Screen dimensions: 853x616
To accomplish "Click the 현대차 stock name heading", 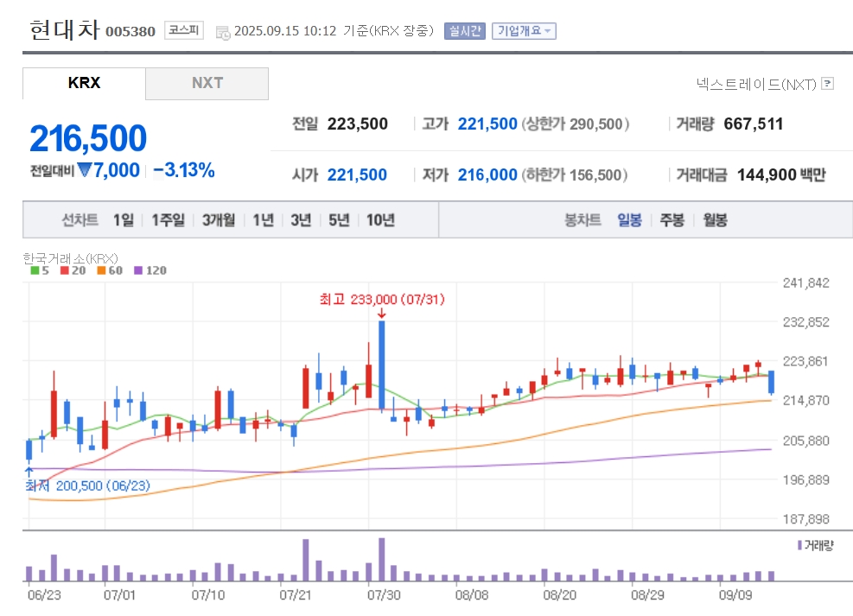I will coord(65,29).
